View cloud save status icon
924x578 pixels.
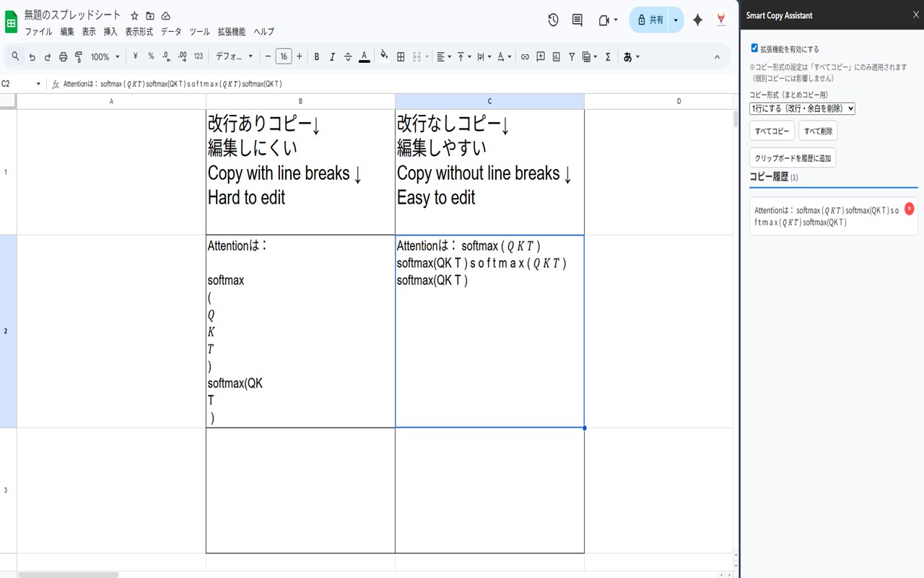point(166,15)
